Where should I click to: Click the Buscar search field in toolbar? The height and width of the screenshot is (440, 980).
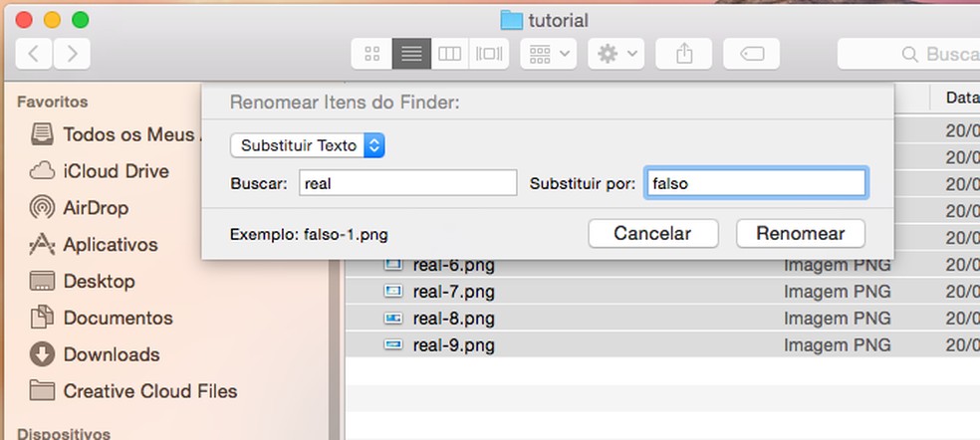908,54
